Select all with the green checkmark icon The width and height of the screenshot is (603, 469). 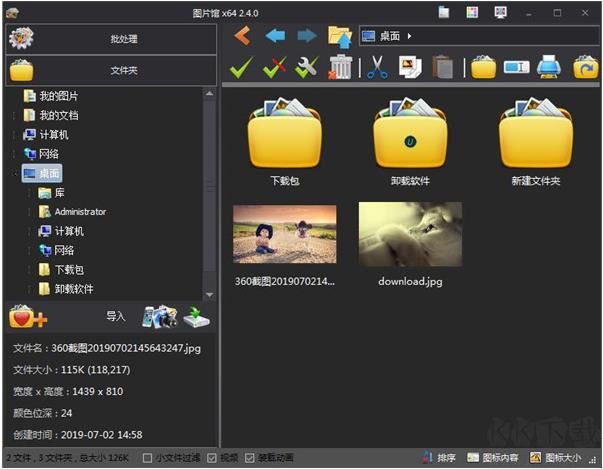pyautogui.click(x=241, y=68)
